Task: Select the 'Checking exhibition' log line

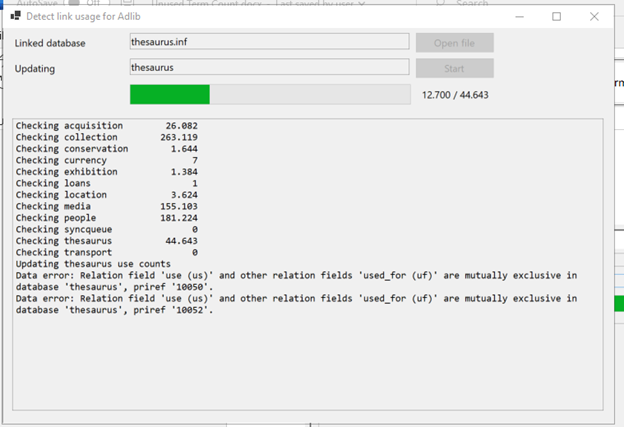Action: click(107, 172)
